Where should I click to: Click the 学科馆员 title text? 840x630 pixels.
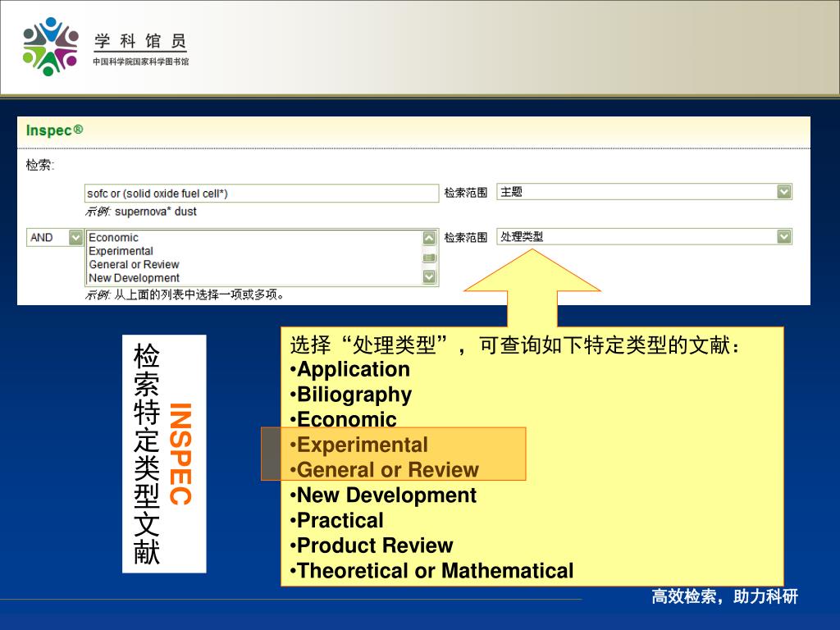(x=140, y=41)
